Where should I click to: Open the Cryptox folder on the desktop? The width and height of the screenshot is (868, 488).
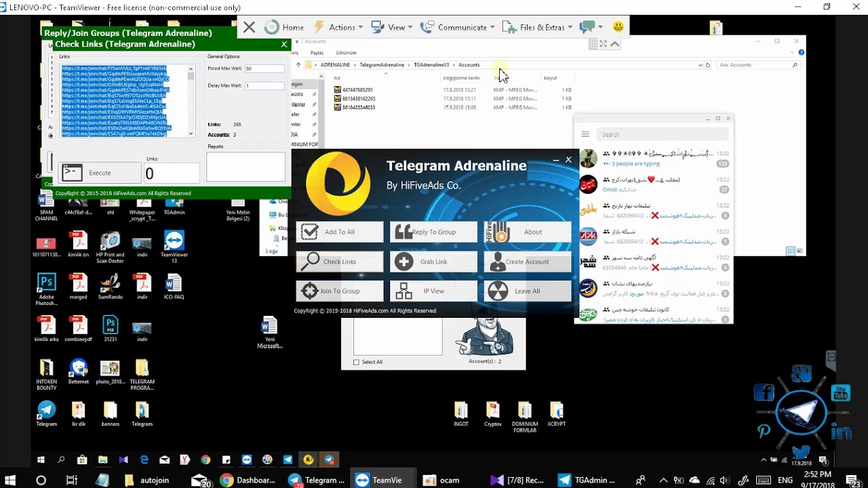(x=493, y=413)
